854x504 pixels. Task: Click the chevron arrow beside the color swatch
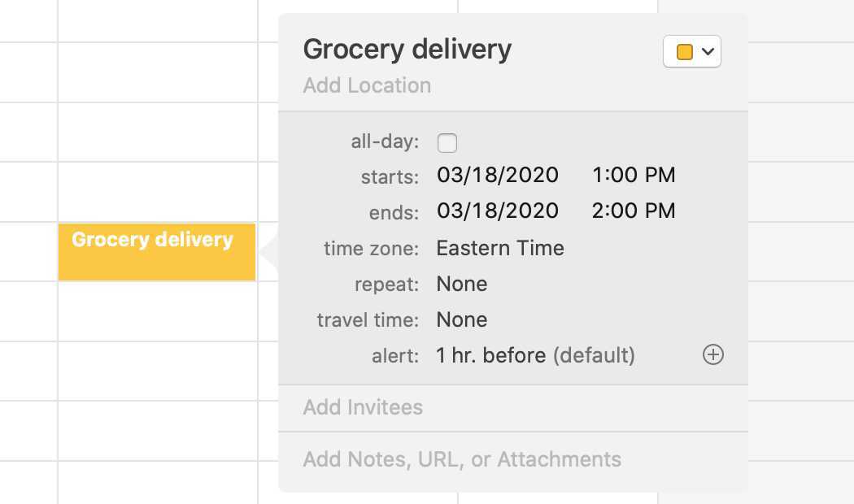(x=708, y=52)
